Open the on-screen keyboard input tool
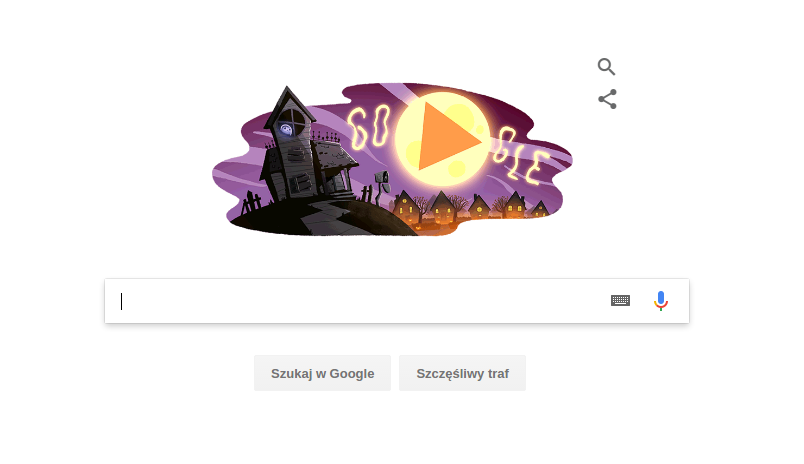The width and height of the screenshot is (804, 464). [620, 300]
